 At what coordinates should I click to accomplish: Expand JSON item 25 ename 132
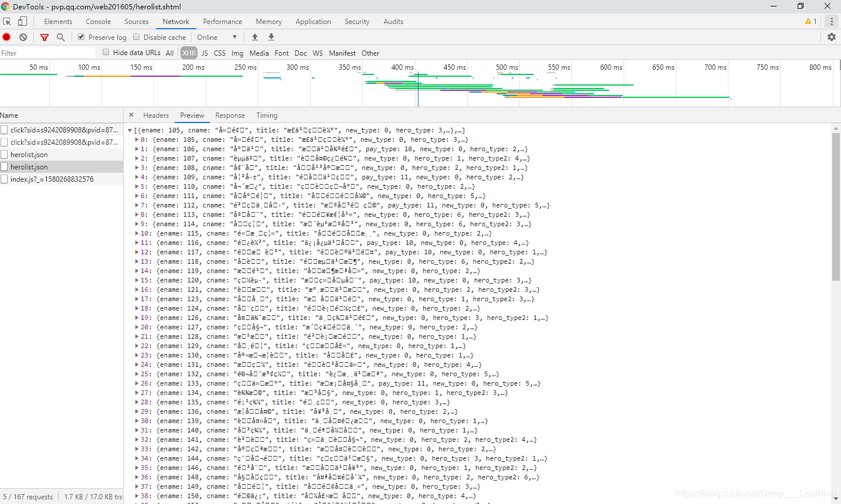pos(137,374)
